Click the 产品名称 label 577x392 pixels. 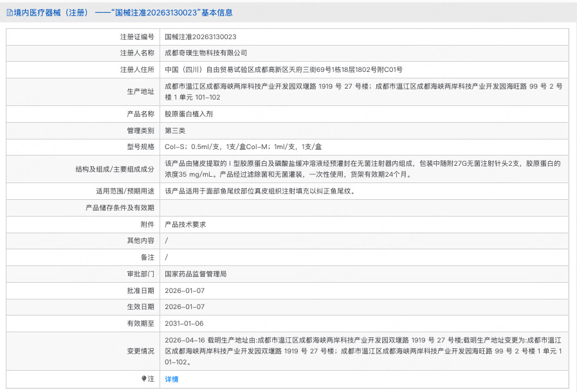(141, 114)
